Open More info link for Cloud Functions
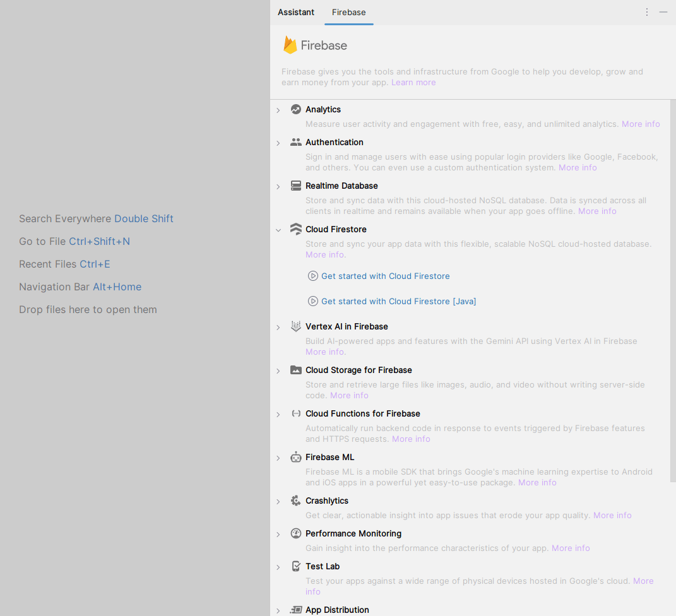676x616 pixels. (411, 439)
